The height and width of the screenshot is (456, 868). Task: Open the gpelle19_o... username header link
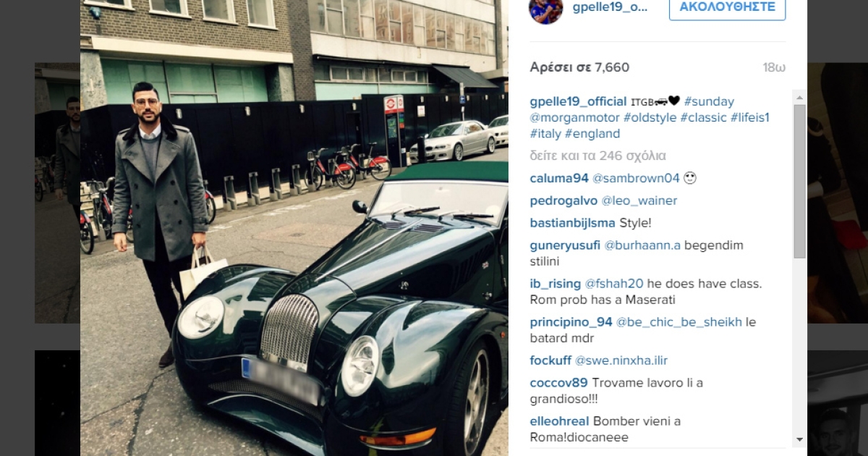coord(609,7)
